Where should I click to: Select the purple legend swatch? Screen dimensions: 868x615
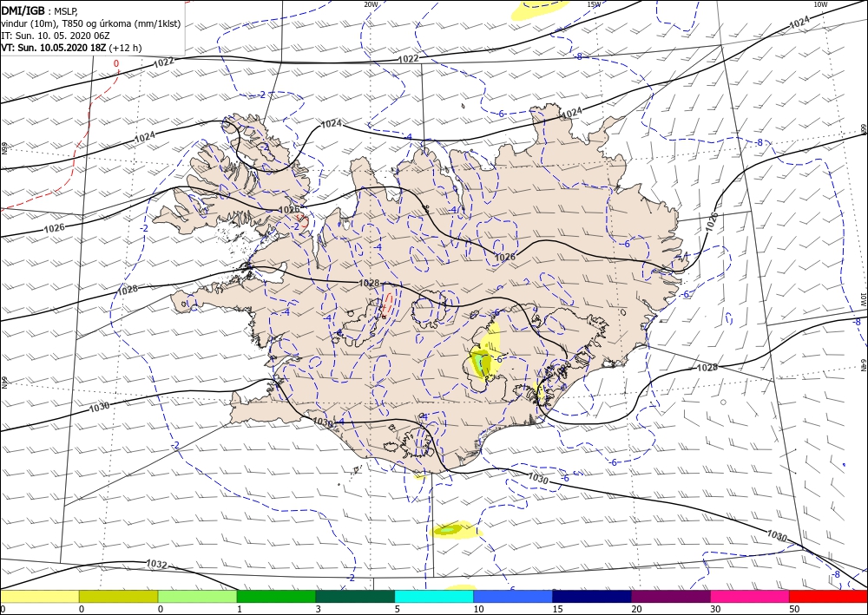click(x=670, y=596)
